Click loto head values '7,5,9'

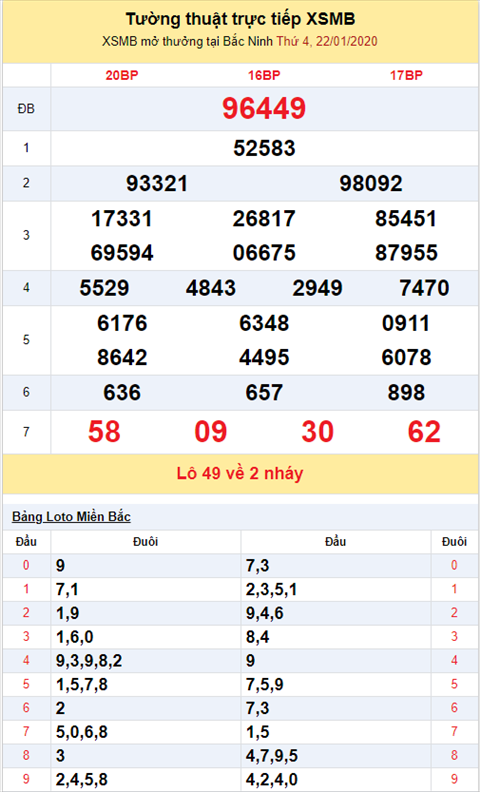(x=264, y=685)
